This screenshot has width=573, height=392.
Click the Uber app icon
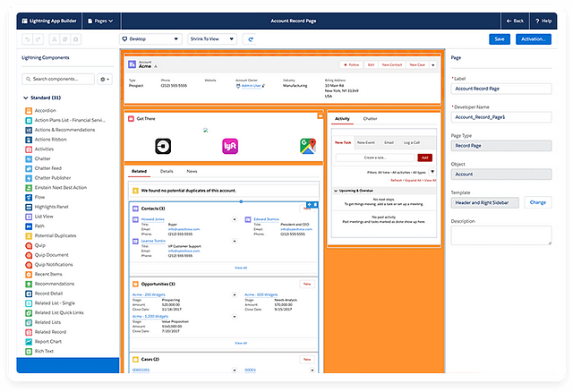163,146
